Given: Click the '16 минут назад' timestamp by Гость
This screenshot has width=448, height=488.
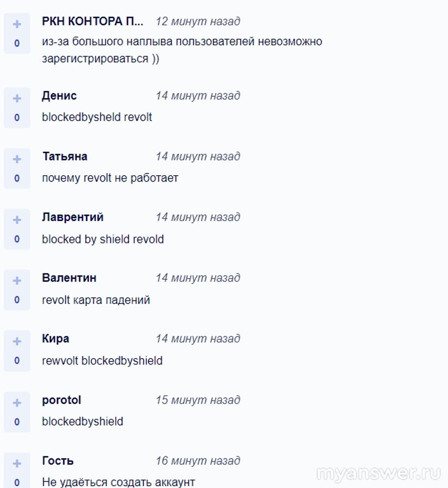Looking at the screenshot, I should click(x=198, y=461).
